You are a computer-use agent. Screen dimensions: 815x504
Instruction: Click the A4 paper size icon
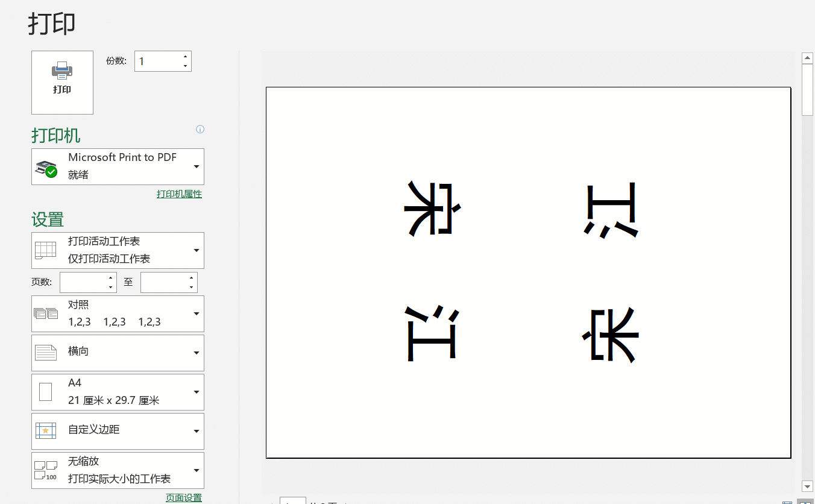tap(45, 392)
